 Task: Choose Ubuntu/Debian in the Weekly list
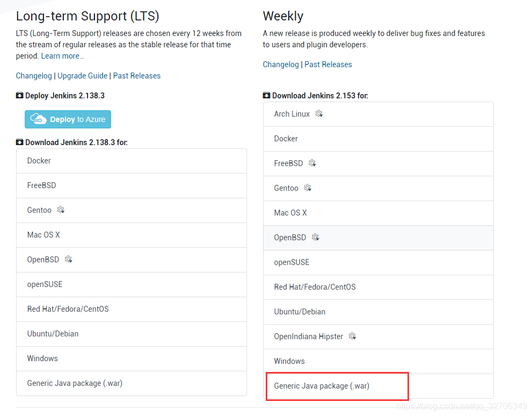click(378, 312)
